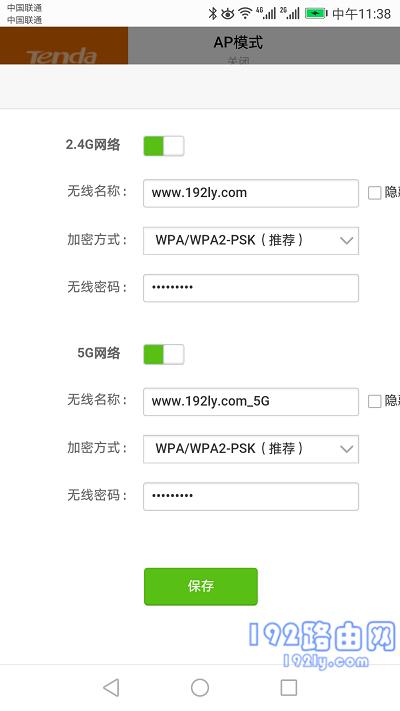This screenshot has height=711, width=400.
Task: Edit 5G 无线名称 field www.192ly.com_5G
Action: (251, 401)
